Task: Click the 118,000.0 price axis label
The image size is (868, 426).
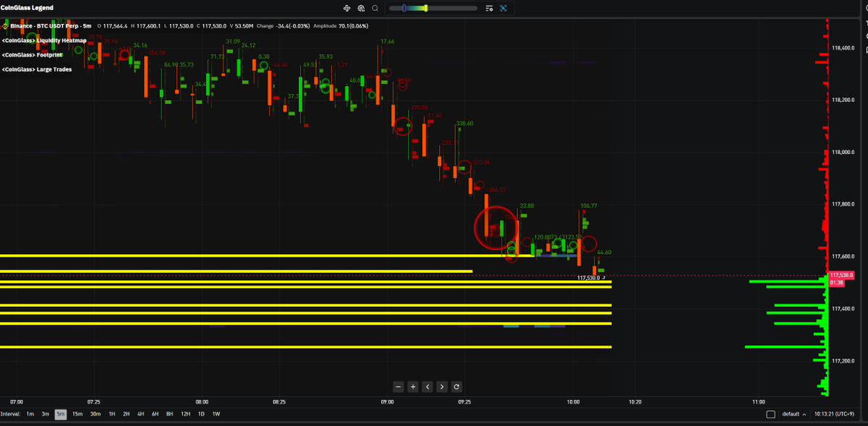Action: click(x=844, y=152)
